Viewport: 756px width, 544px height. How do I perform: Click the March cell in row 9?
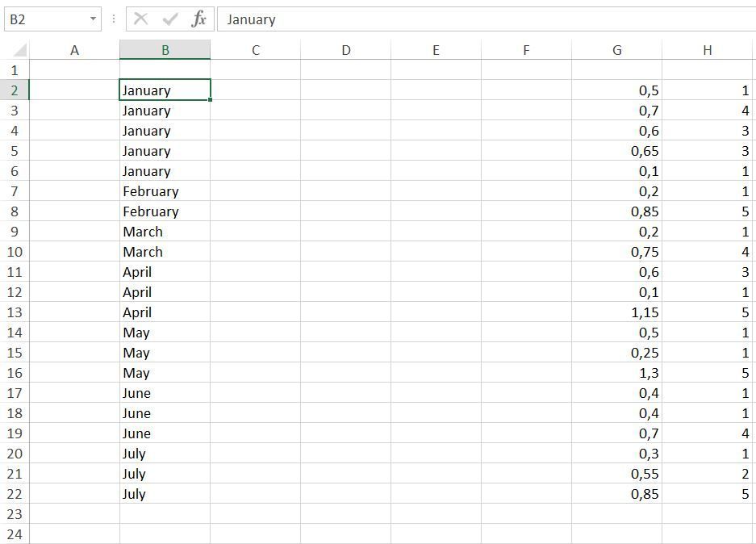click(x=165, y=232)
